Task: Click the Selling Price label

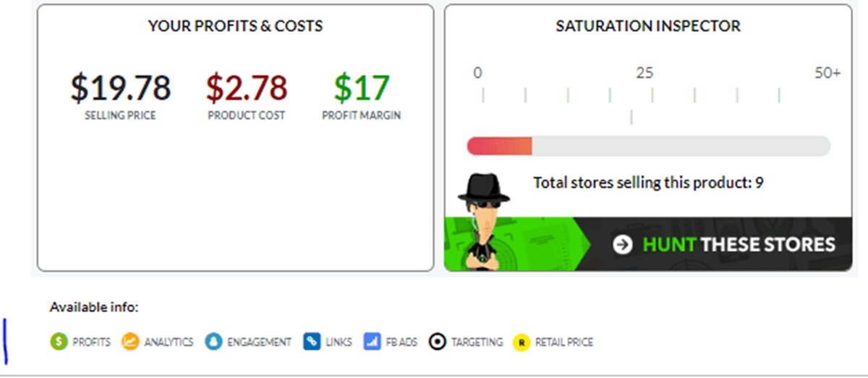Action: pos(120,115)
